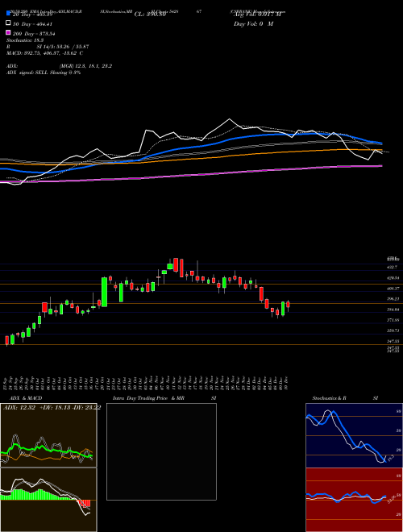
Task: Select the 'Day Vol: 0 M' text
Action: click(253, 23)
